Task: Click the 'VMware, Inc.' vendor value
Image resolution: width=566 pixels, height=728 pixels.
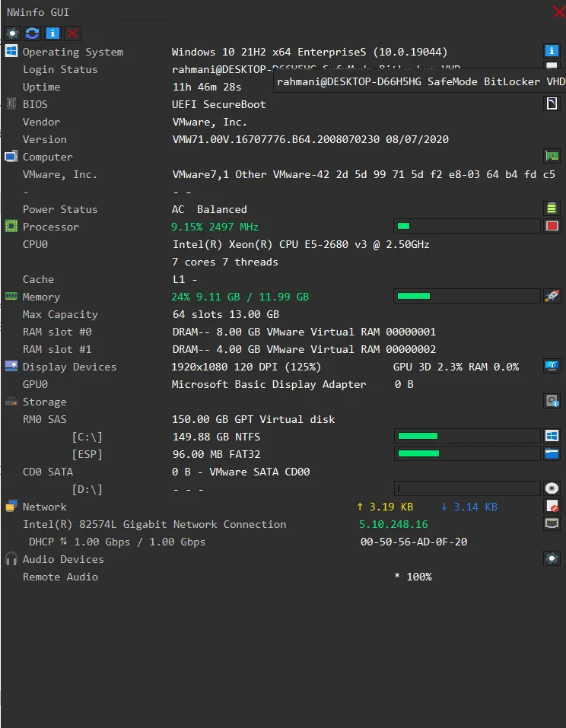Action: click(x=209, y=122)
